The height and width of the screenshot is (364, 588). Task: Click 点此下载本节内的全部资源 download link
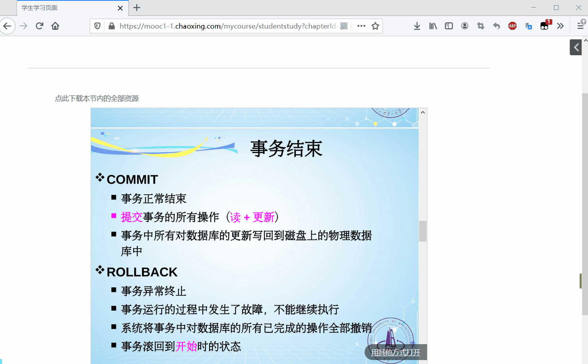[x=97, y=99]
